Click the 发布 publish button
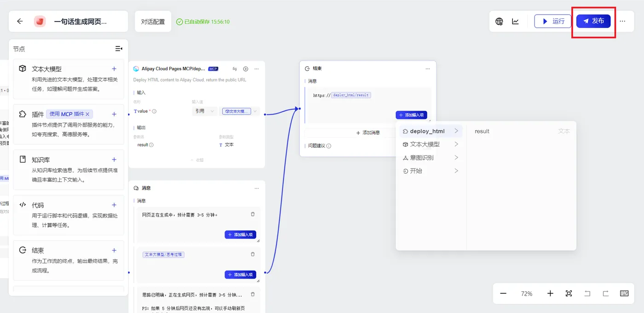Image resolution: width=644 pixels, height=313 pixels. [593, 21]
